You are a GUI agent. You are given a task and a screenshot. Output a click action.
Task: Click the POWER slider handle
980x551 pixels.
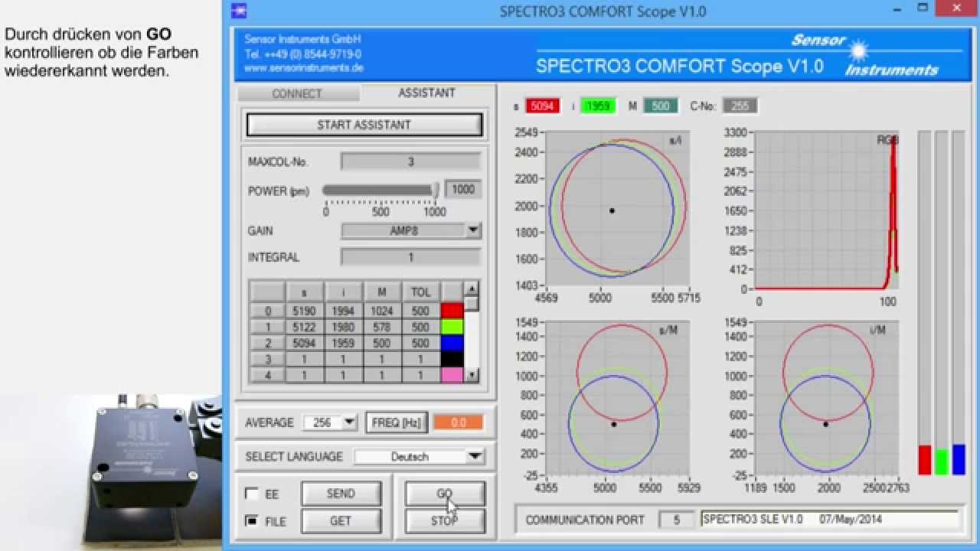pos(436,190)
